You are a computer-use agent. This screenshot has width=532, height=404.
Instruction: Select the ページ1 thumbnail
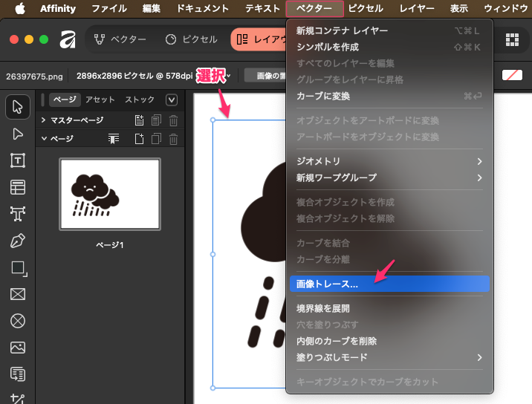(109, 195)
